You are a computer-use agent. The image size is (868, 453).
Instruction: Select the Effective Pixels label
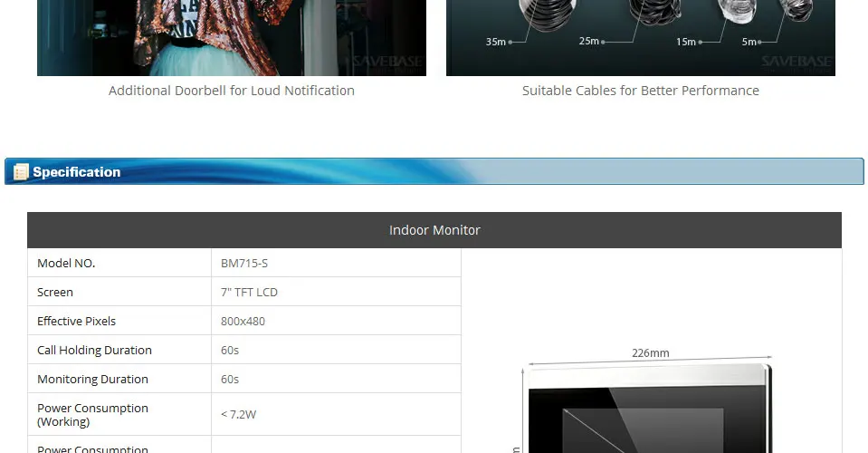[76, 322]
